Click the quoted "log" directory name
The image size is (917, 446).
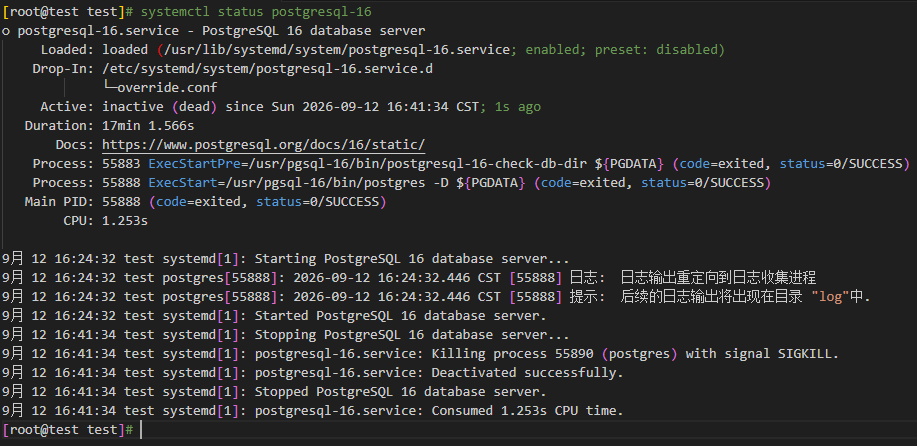[830, 297]
